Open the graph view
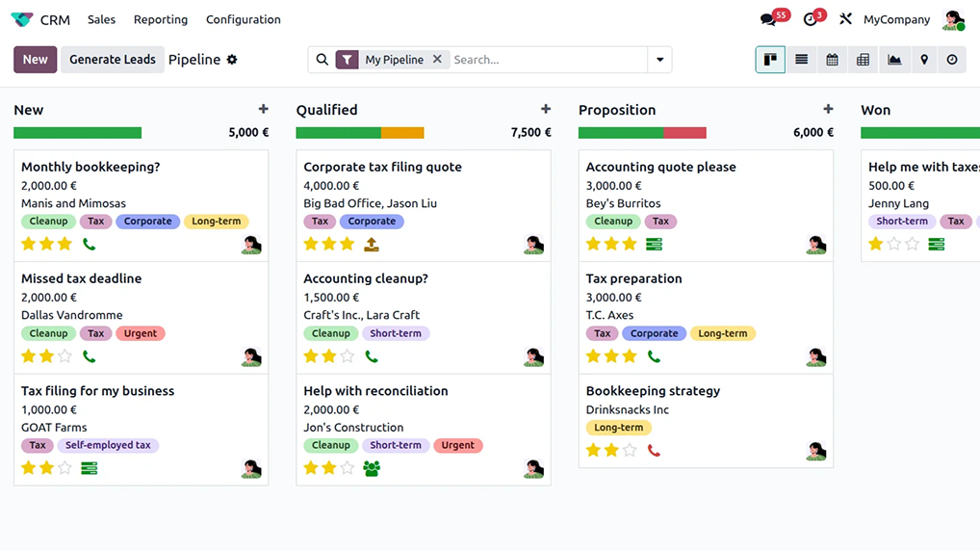The width and height of the screenshot is (980, 551). coord(894,60)
